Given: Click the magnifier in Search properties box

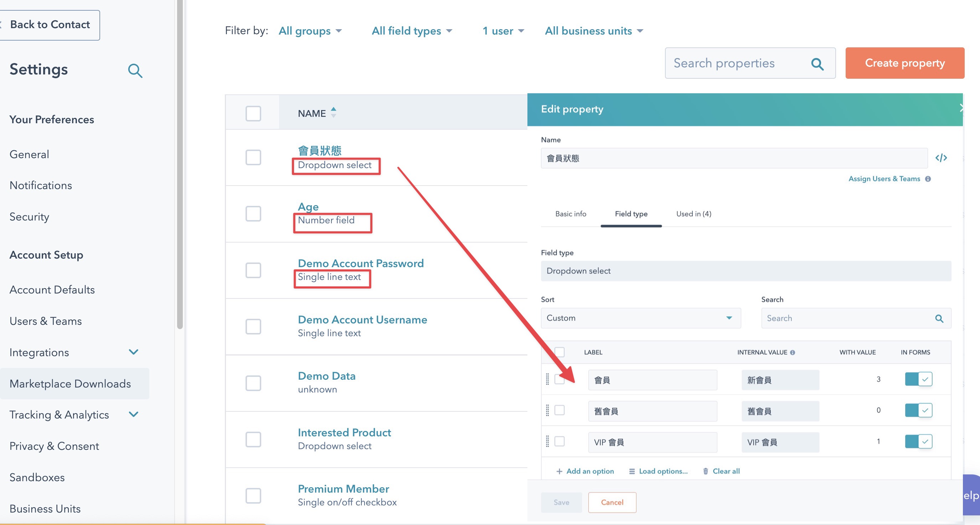Looking at the screenshot, I should [x=817, y=63].
